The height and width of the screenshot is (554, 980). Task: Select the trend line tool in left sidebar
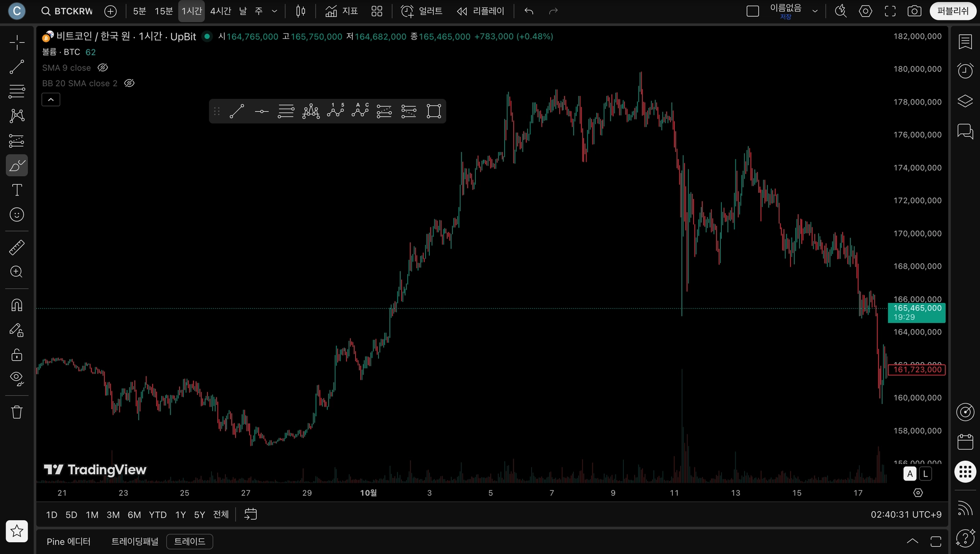point(17,67)
